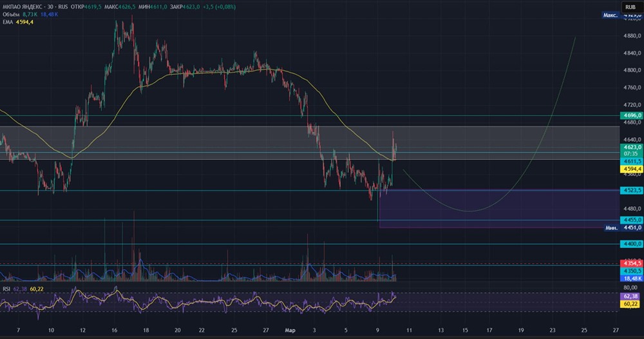The width and height of the screenshot is (644, 339).
Task: Open the RUB currency selector
Action: [x=630, y=7]
